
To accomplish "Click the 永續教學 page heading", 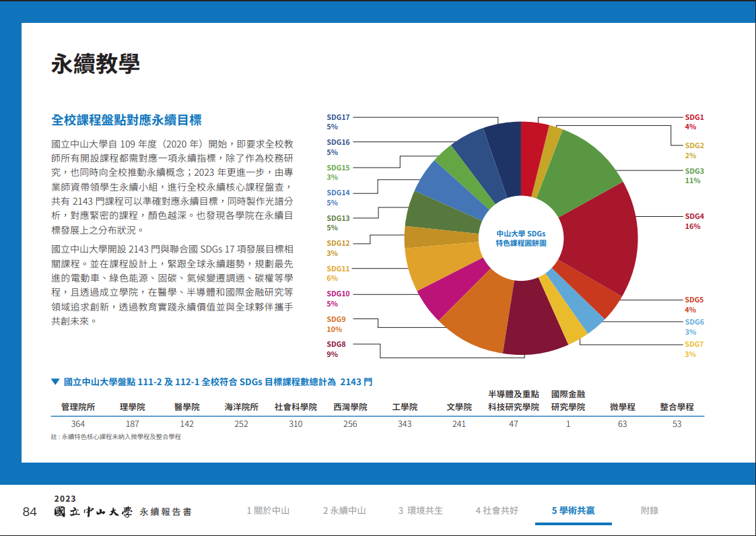I will (x=95, y=64).
